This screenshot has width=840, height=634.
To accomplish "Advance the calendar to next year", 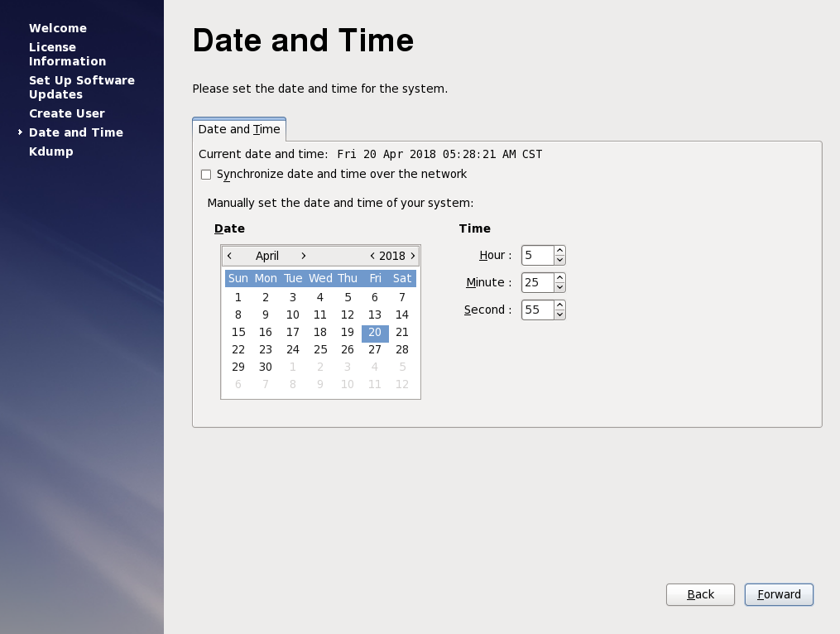I will pos(412,256).
